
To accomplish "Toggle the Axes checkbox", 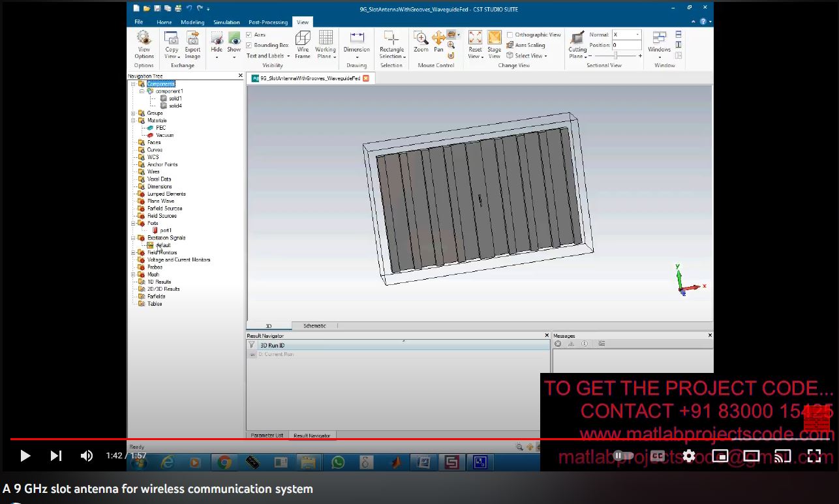I will coord(249,35).
